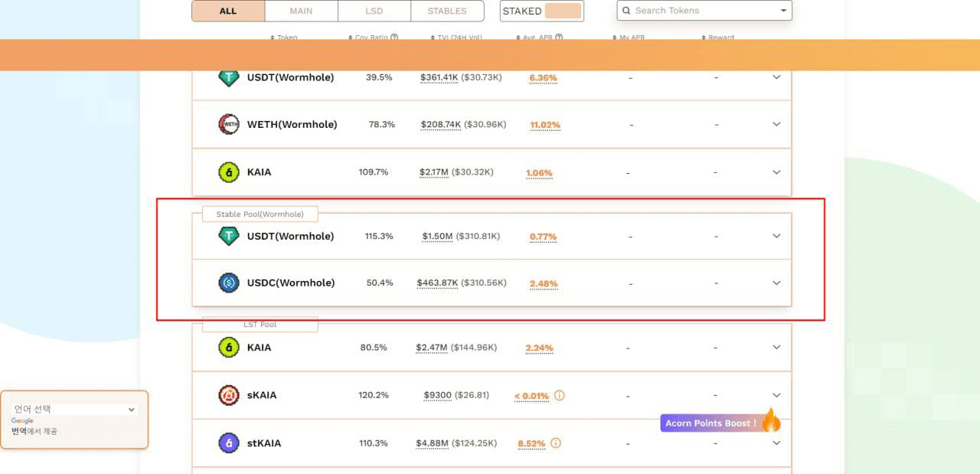This screenshot has height=474, width=980.
Task: Click the LST Pool label
Action: 260,325
